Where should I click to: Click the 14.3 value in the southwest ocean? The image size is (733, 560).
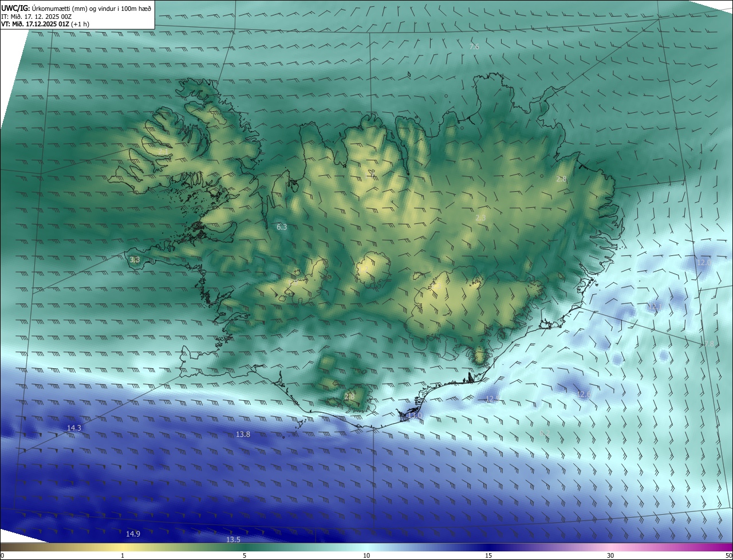74,428
